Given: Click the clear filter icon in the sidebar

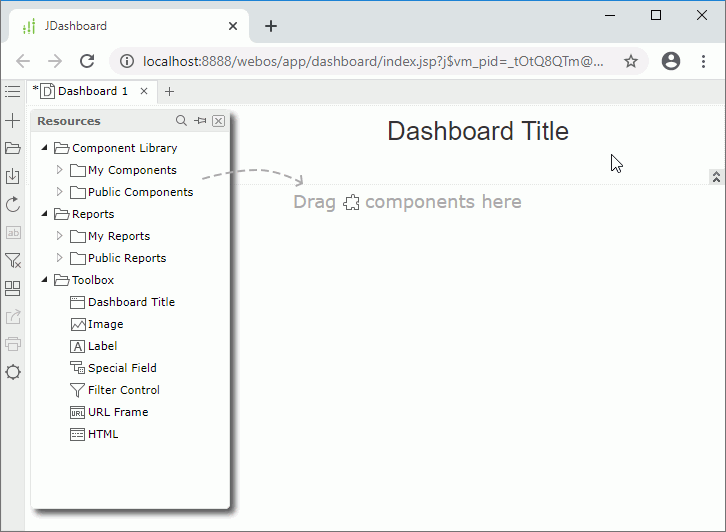Looking at the screenshot, I should click(13, 261).
